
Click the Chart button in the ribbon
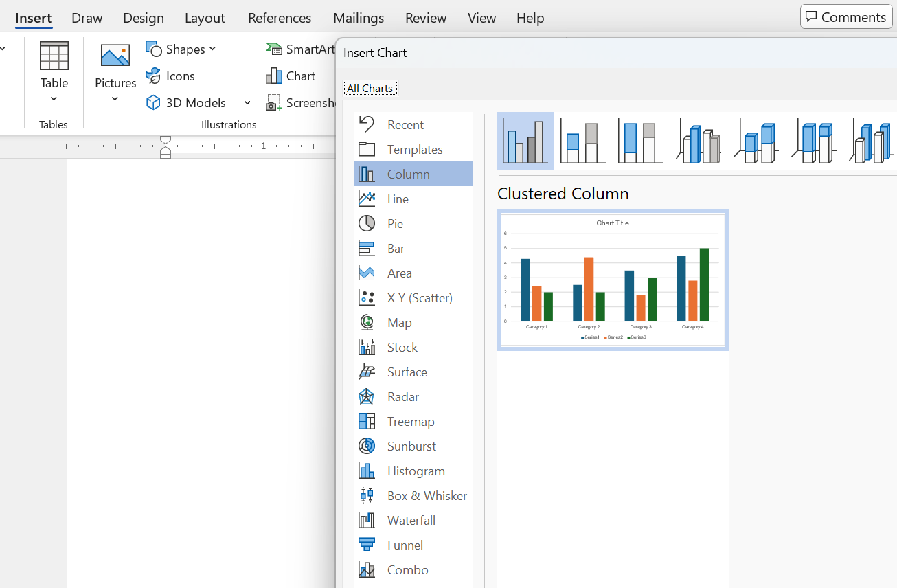click(x=291, y=76)
